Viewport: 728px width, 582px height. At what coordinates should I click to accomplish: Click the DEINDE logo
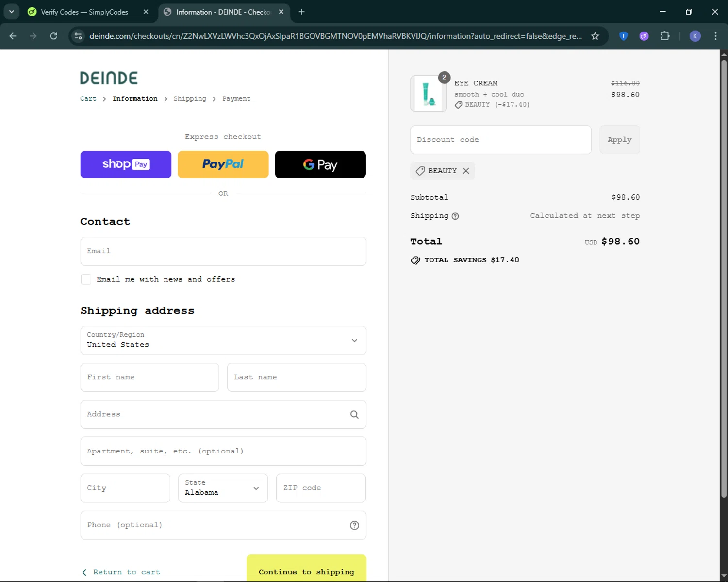109,78
